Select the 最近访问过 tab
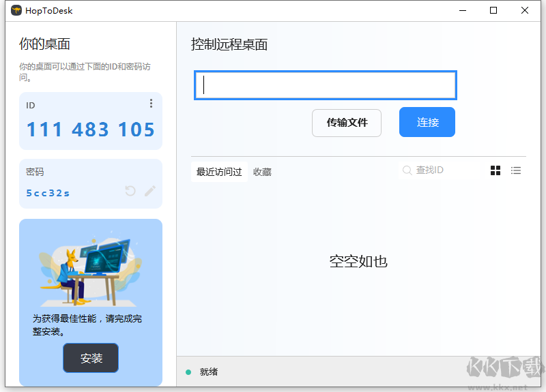The image size is (546, 392). pyautogui.click(x=219, y=172)
